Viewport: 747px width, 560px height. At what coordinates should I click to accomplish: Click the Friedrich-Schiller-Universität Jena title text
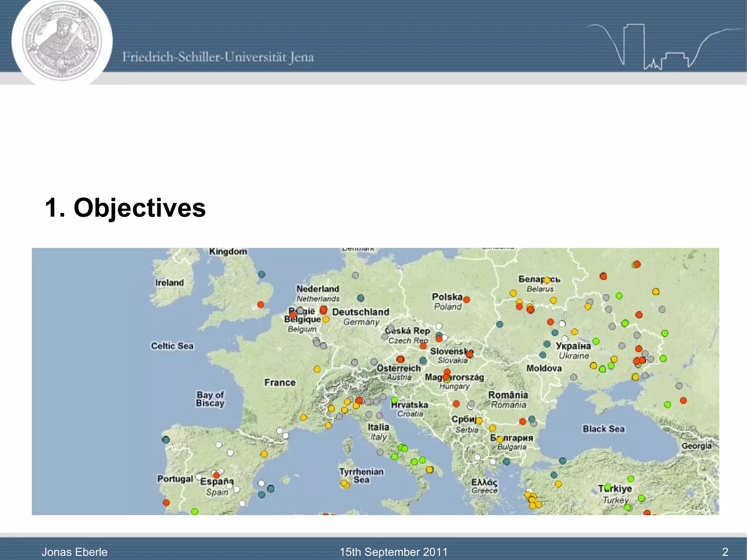[218, 57]
